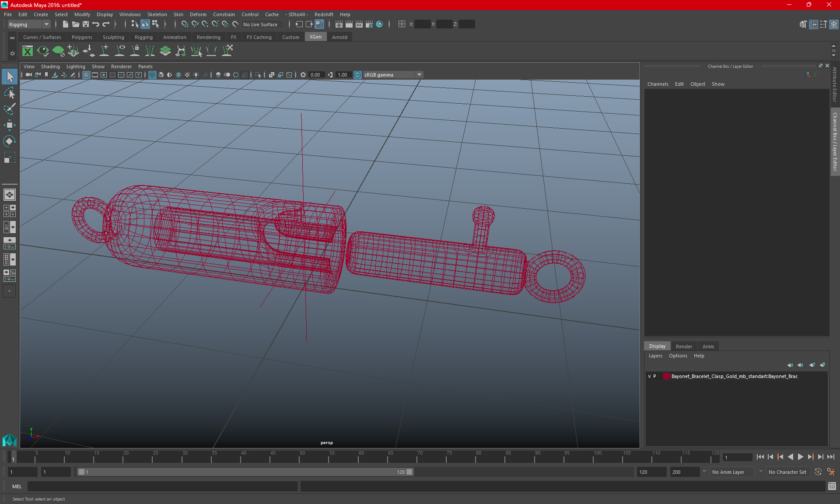Click the MEL command line input field
This screenshot has height=504, width=840.
tap(162, 486)
